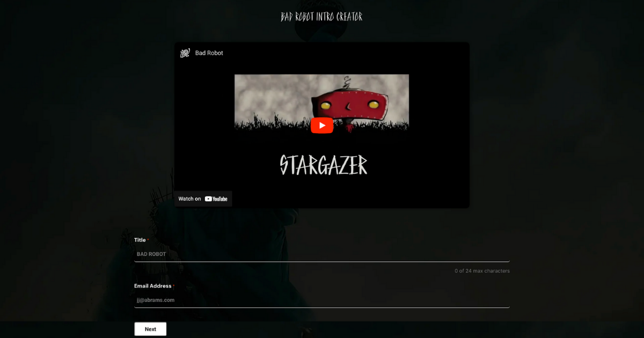The image size is (644, 338).
Task: Click the red asterisk beside Title
Action: [148, 240]
